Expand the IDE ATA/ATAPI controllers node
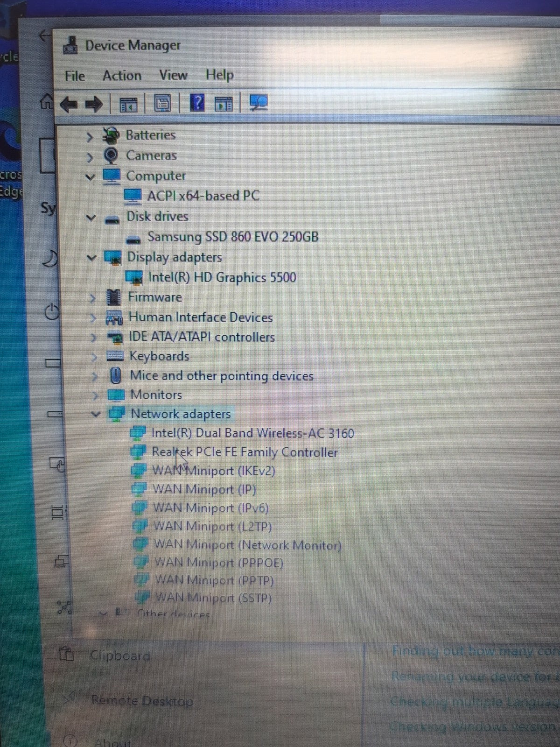Viewport: 560px width, 747px height. click(x=94, y=338)
